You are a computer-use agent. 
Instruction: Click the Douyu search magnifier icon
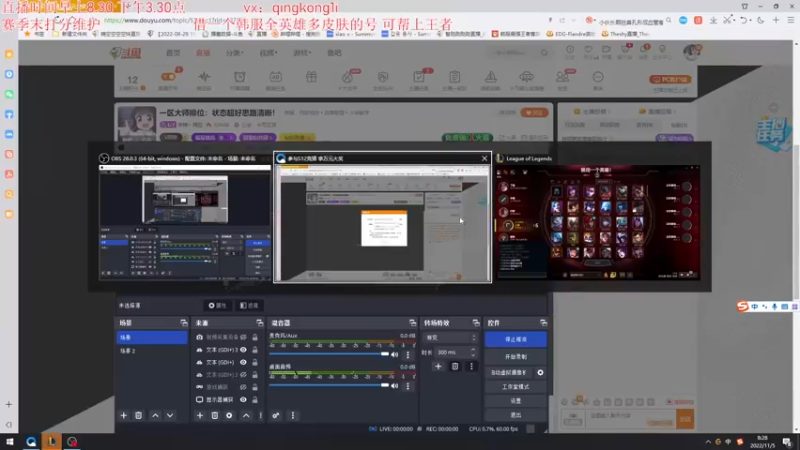click(x=544, y=53)
